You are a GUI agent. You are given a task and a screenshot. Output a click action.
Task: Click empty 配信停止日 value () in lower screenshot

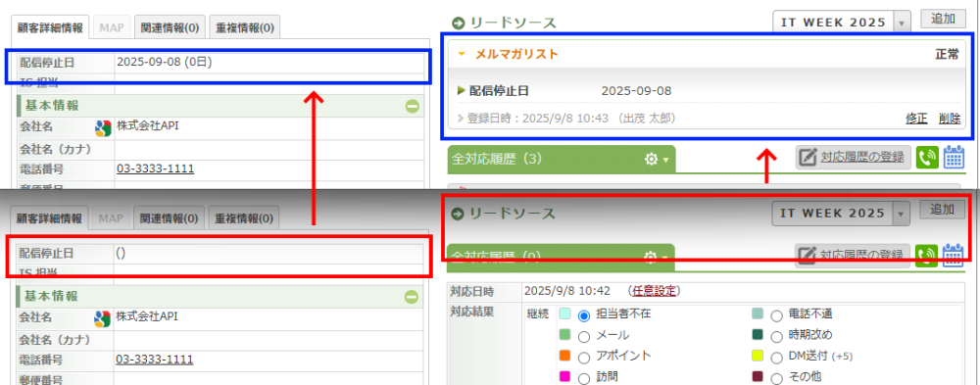click(269, 253)
